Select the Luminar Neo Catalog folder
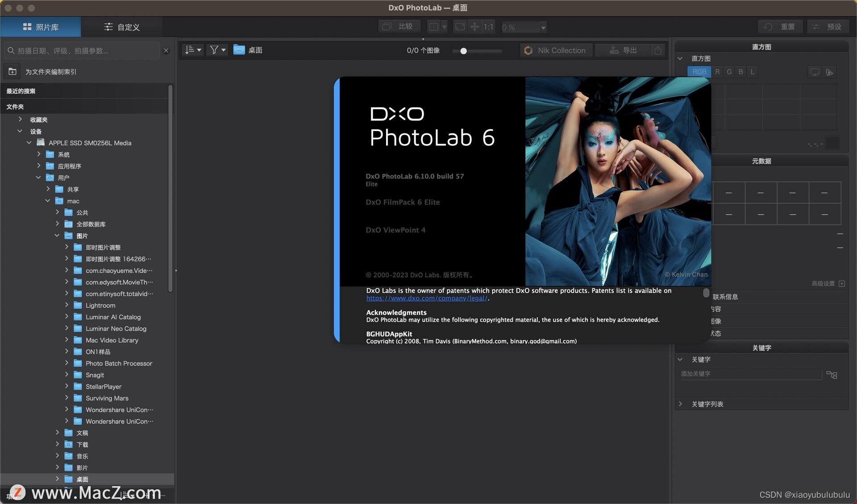 click(x=116, y=328)
